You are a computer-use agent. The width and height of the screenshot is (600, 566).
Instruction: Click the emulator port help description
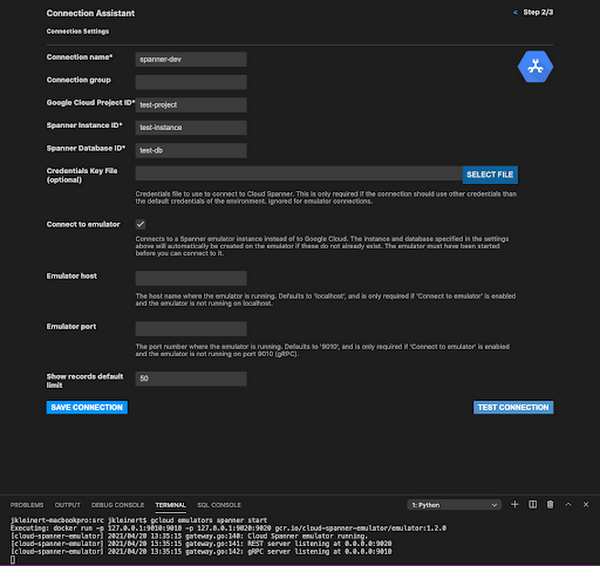323,350
